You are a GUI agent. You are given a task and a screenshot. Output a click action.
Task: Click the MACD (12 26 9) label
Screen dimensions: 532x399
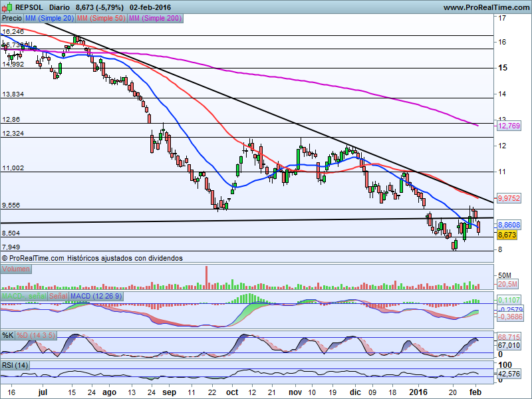tap(96, 296)
